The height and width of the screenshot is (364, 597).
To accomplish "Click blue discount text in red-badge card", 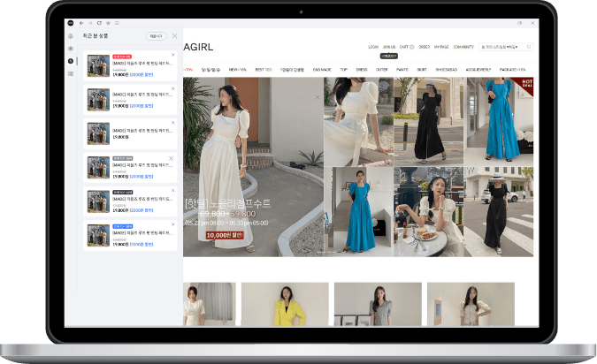I will (x=142, y=74).
